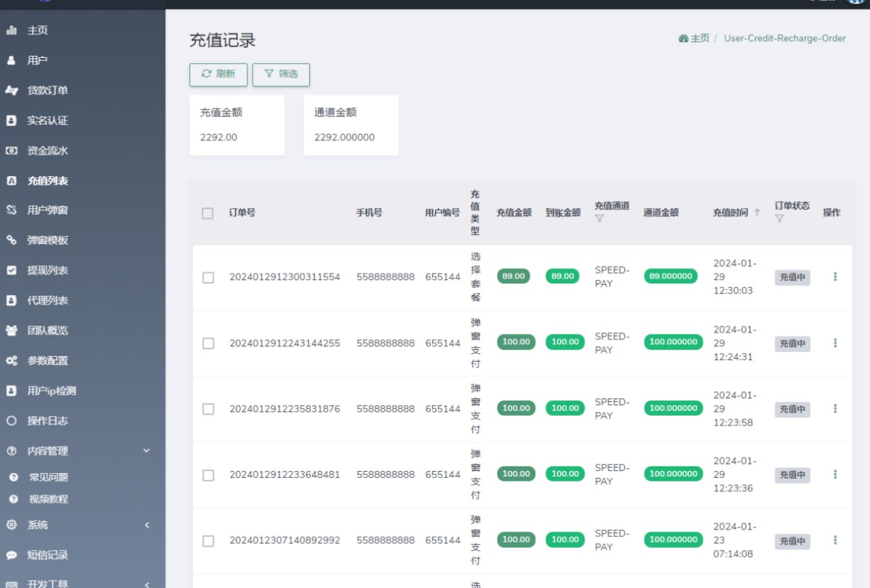
Task: Expand the 开发工具 sidebar section
Action: 146,583
